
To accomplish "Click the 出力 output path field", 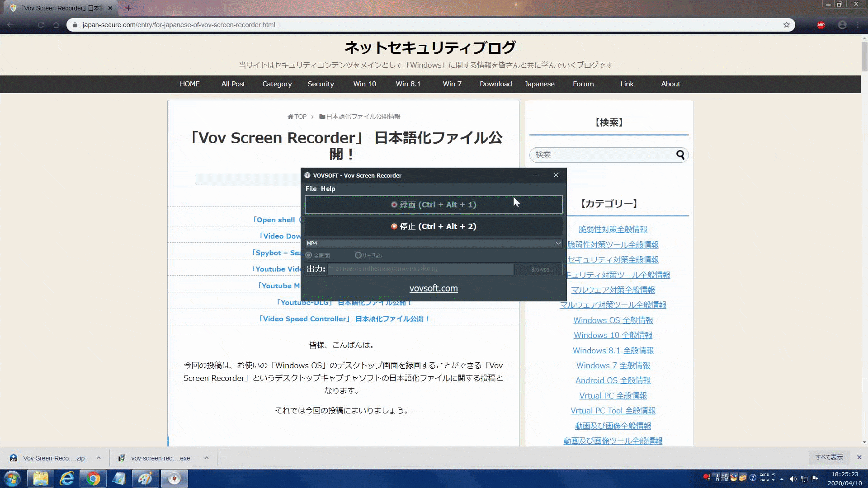I will pos(421,269).
